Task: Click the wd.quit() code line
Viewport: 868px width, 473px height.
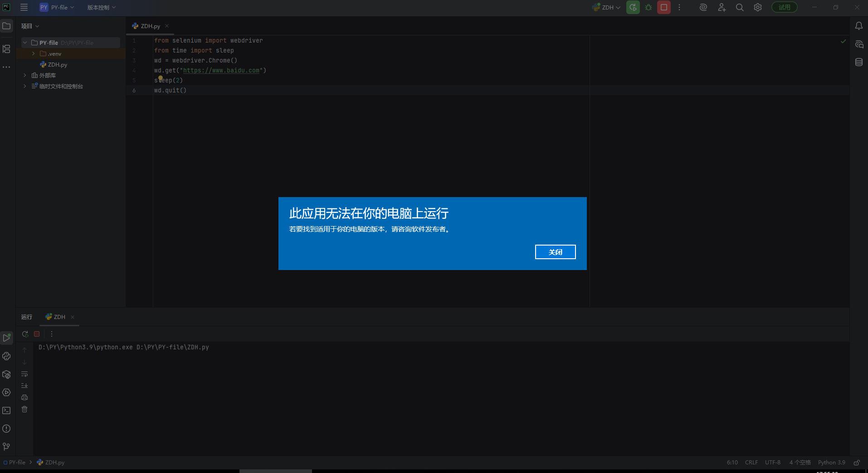Action: click(x=171, y=90)
